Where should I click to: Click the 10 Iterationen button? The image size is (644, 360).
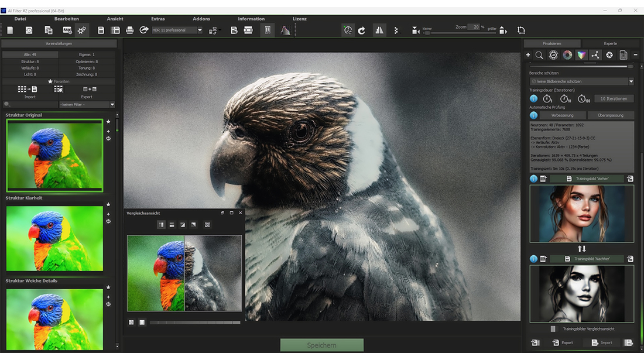point(613,99)
